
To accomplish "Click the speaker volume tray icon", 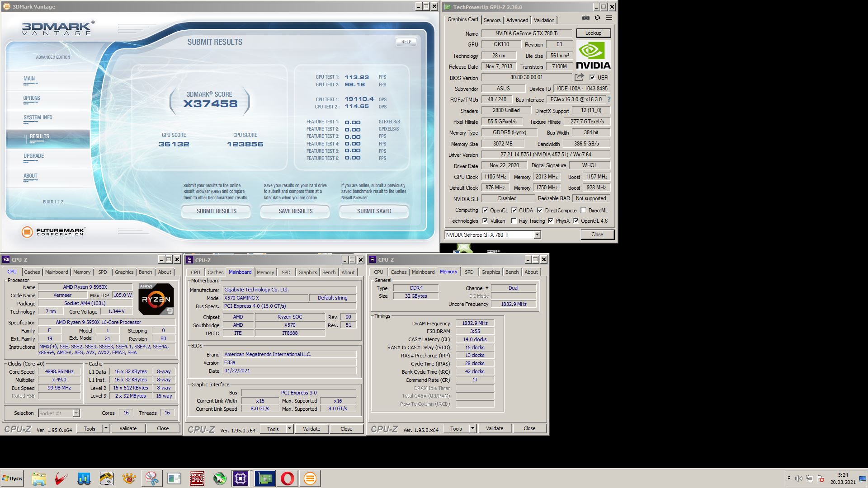I will click(799, 479).
